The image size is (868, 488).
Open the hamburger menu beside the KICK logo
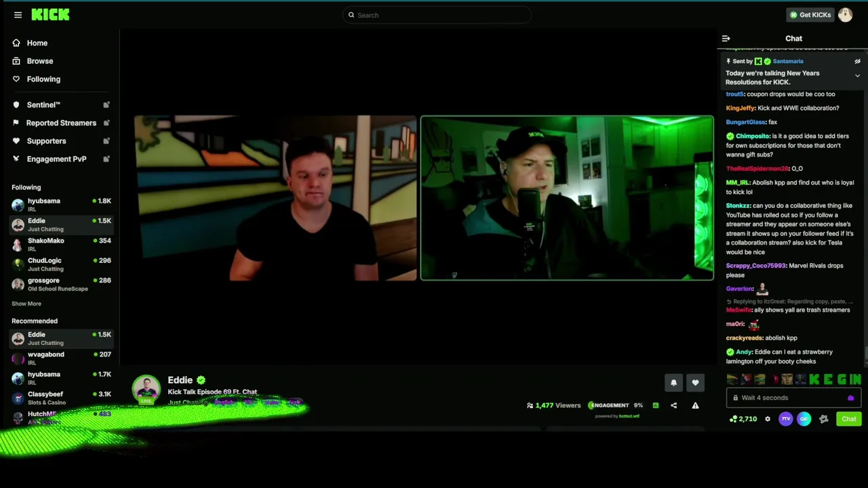click(x=18, y=15)
